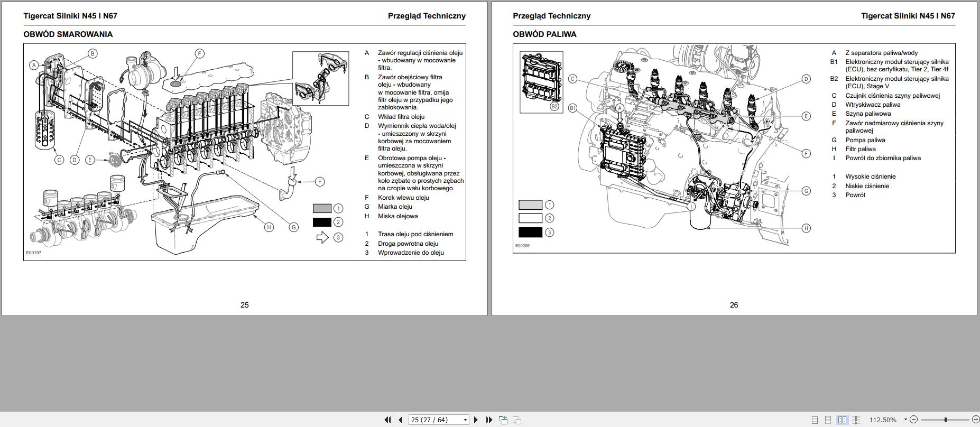Click the black key swatch 3 in the fuel diagram
Viewport: 980px width, 427px height.
coord(530,232)
